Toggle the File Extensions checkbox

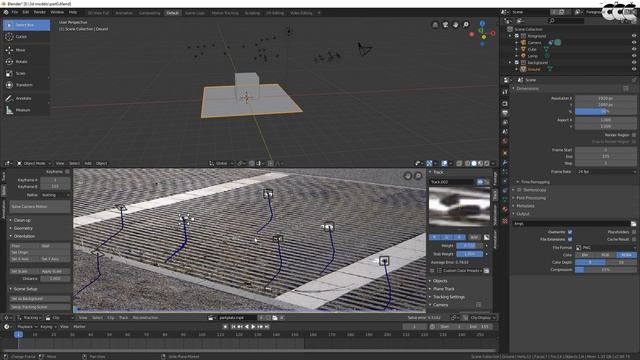(570, 239)
